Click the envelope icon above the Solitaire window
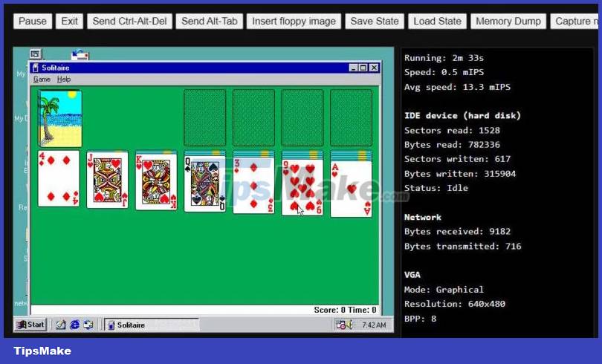Viewport: 602px width, 364px height. click(80, 55)
